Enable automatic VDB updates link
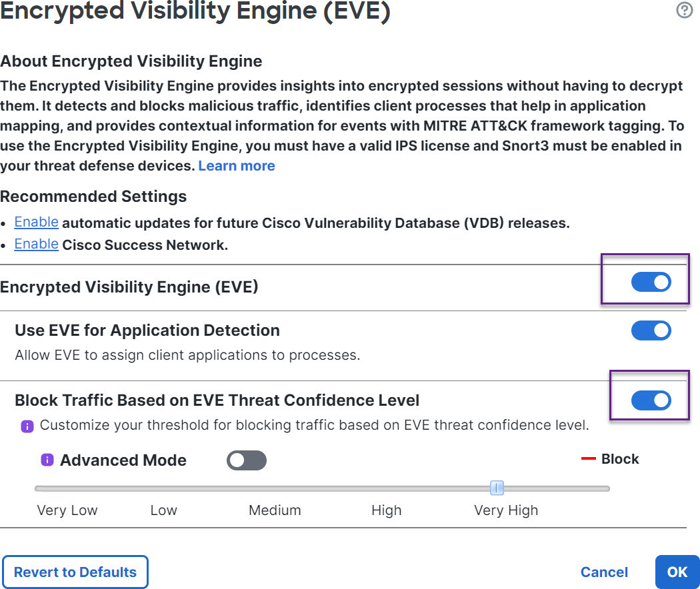 click(36, 223)
